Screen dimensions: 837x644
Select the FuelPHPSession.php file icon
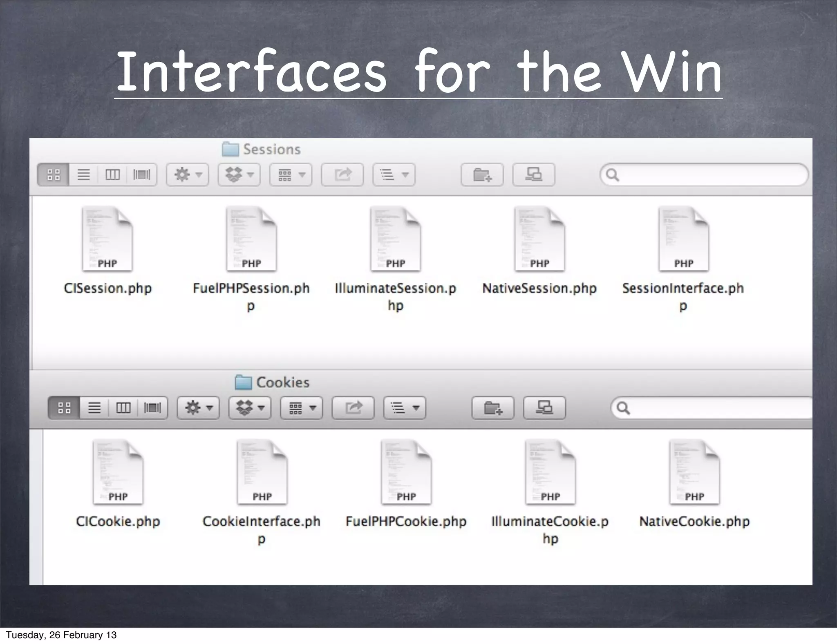click(251, 239)
